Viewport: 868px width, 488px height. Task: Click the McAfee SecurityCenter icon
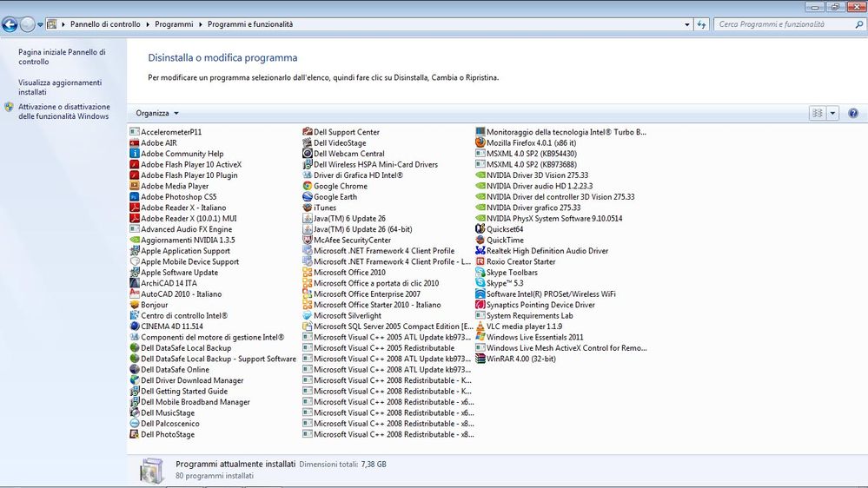(x=308, y=241)
